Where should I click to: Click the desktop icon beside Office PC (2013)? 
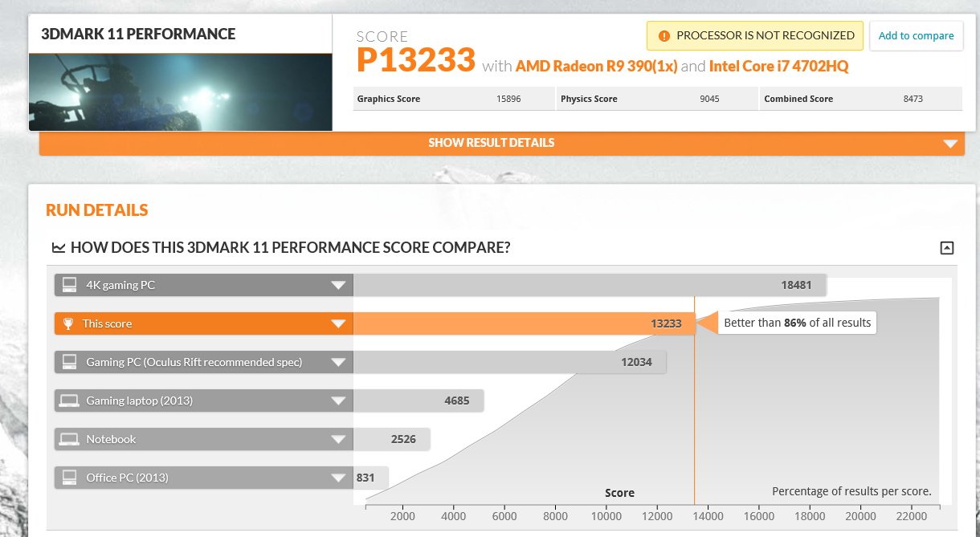pos(69,478)
